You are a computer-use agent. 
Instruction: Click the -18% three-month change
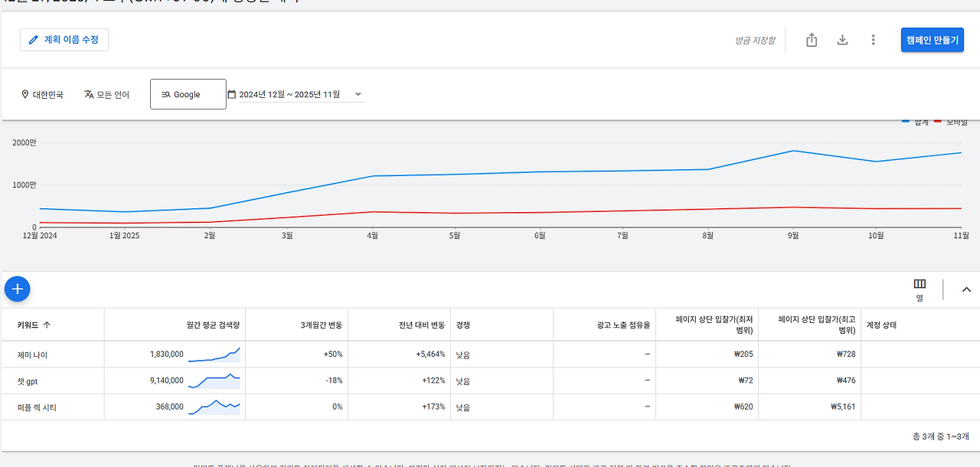click(334, 380)
